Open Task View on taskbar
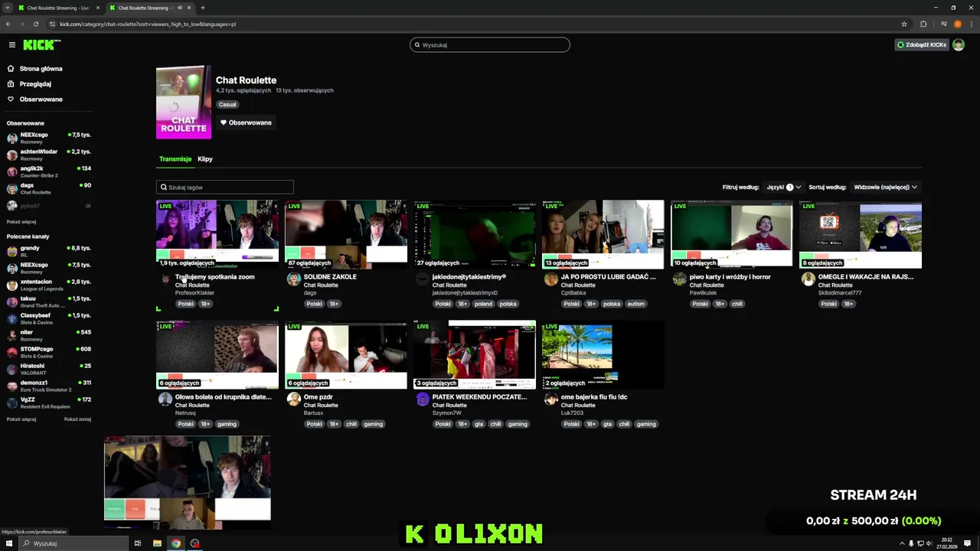The width and height of the screenshot is (980, 551). pos(138,543)
